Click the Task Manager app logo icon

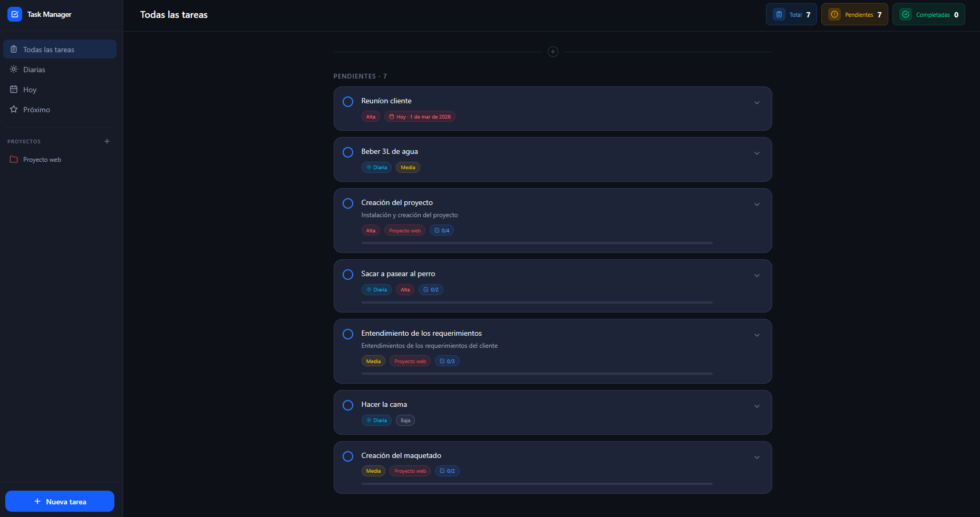pos(14,14)
